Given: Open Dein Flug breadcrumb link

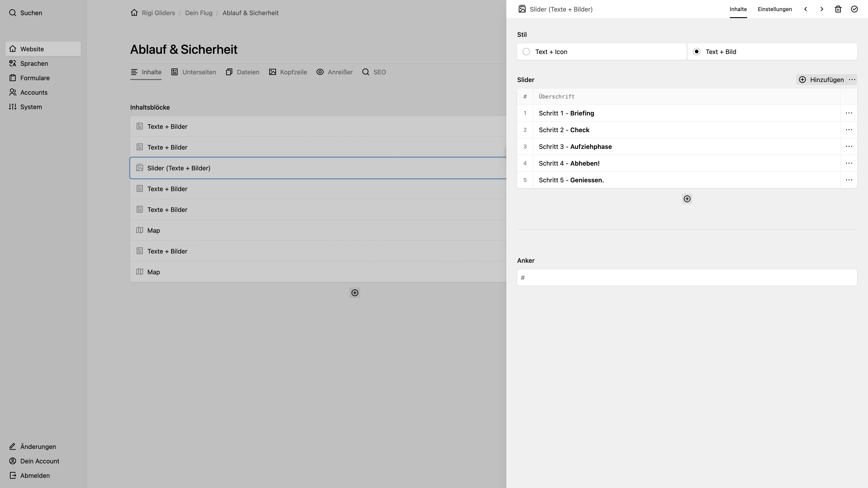Looking at the screenshot, I should [x=198, y=13].
